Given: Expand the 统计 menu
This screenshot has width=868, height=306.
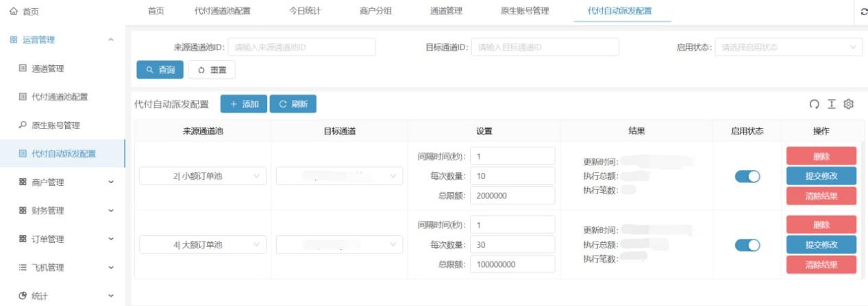Looking at the screenshot, I should tap(111, 296).
